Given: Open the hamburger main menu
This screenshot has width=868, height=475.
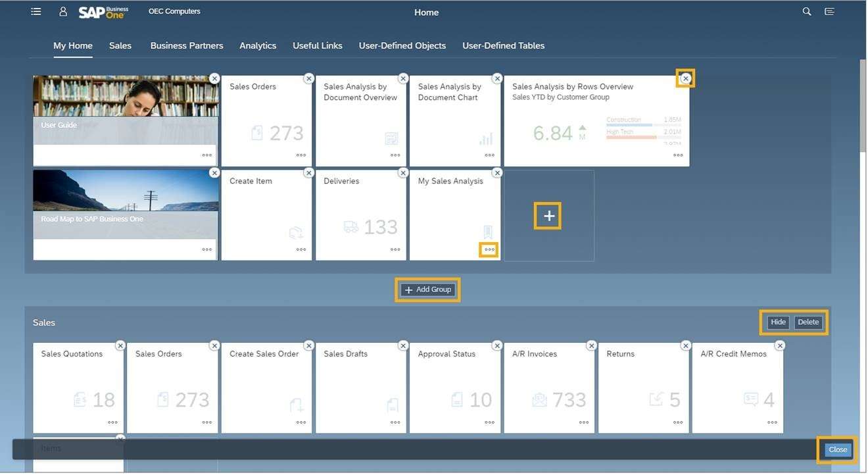Looking at the screenshot, I should click(x=36, y=12).
